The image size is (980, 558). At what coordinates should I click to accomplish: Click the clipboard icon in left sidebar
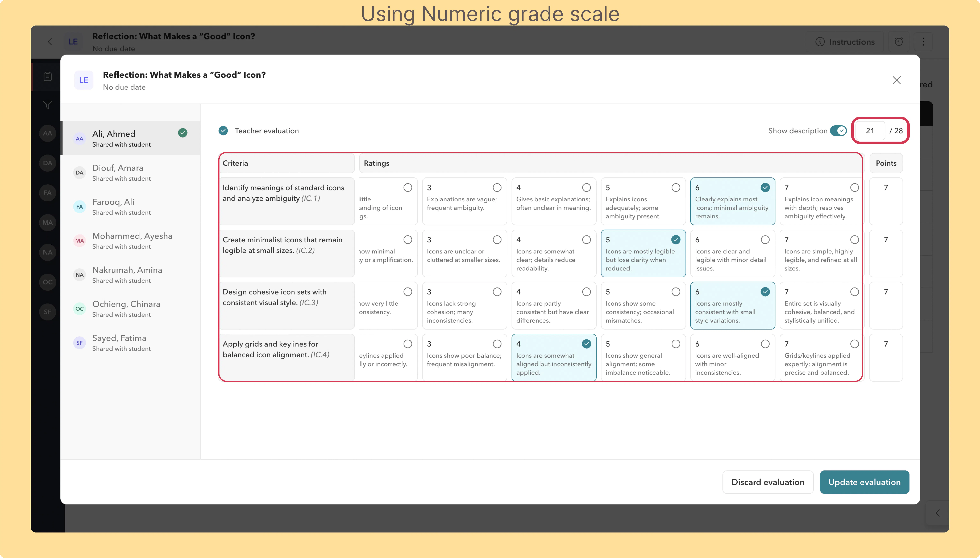pyautogui.click(x=48, y=77)
